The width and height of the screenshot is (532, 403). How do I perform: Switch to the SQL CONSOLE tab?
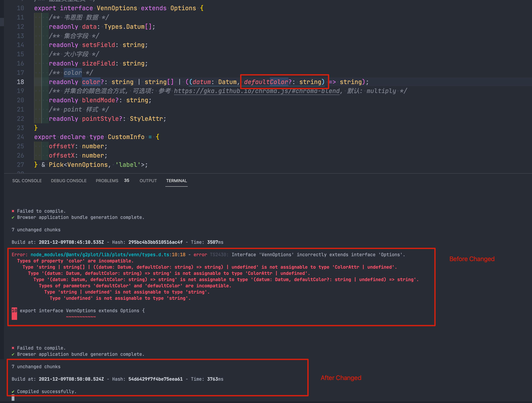(27, 181)
